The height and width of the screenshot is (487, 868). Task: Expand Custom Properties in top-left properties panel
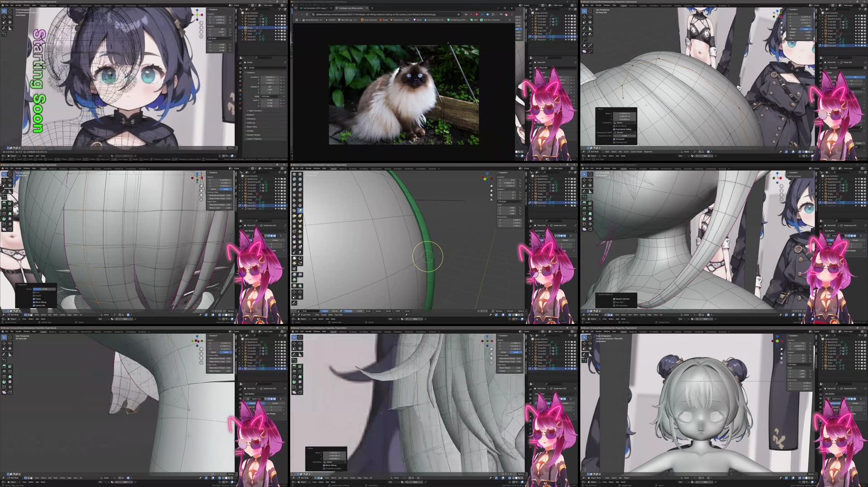click(254, 139)
